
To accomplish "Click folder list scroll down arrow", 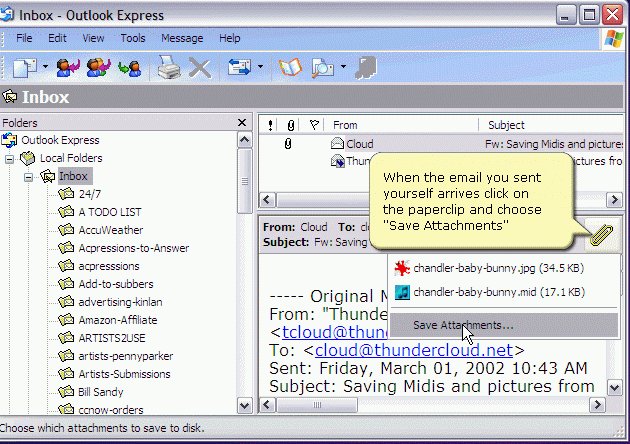I will [x=245, y=405].
